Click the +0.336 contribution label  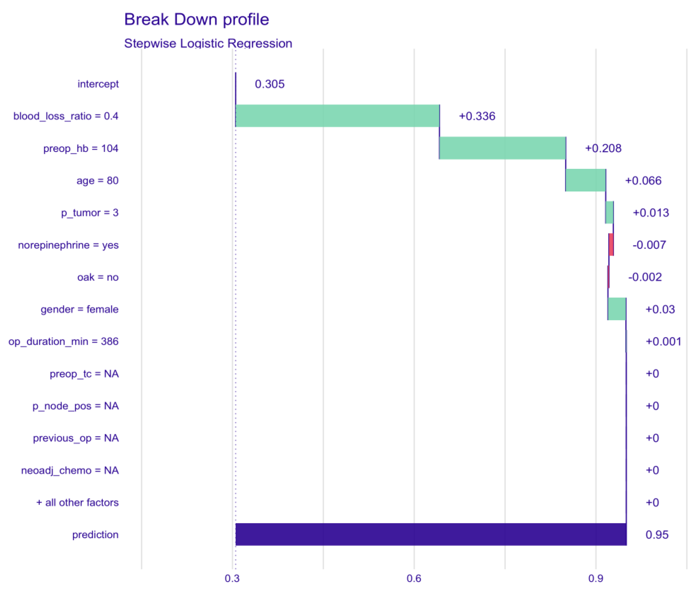pyautogui.click(x=477, y=116)
